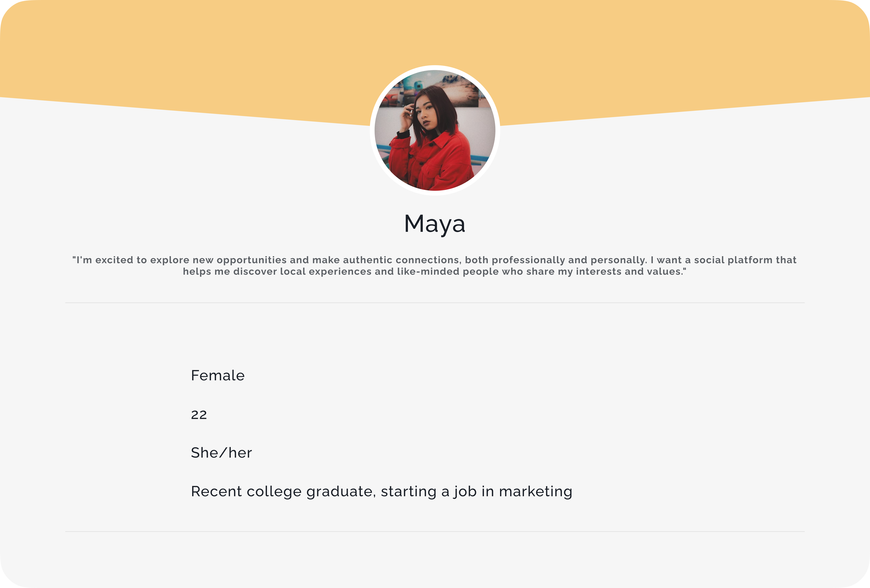
Task: Click the She/her pronouns text
Action: coord(221,453)
